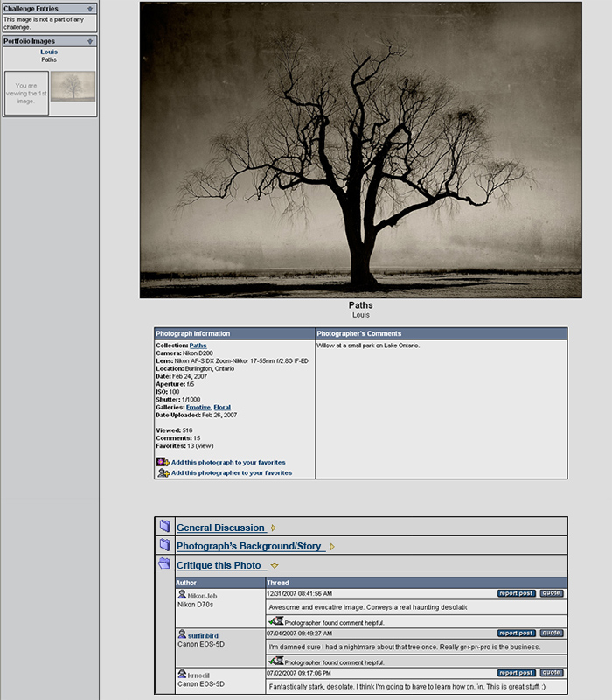Click the main Paths willow photograph
The height and width of the screenshot is (700, 612).
[361, 150]
